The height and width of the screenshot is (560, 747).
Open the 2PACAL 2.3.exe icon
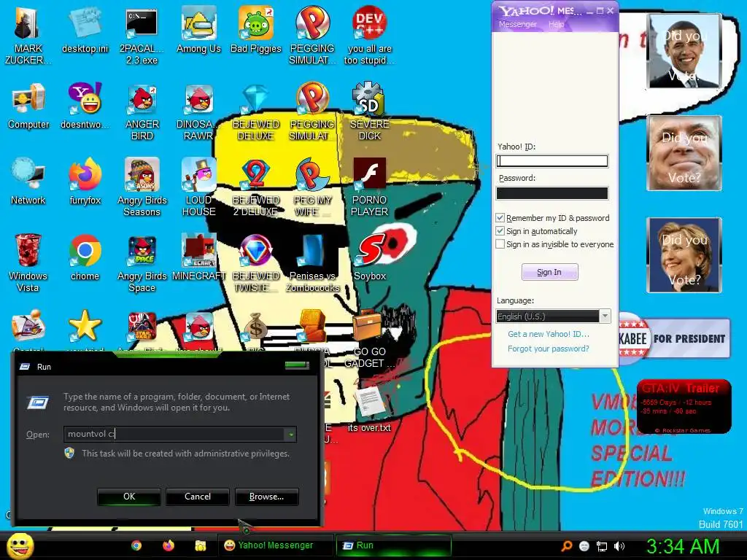click(142, 36)
